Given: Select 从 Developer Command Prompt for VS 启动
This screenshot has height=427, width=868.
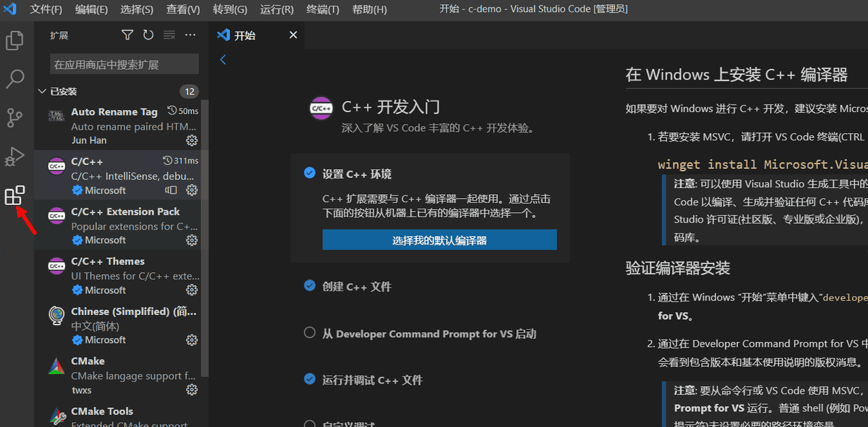Looking at the screenshot, I should pos(429,333).
